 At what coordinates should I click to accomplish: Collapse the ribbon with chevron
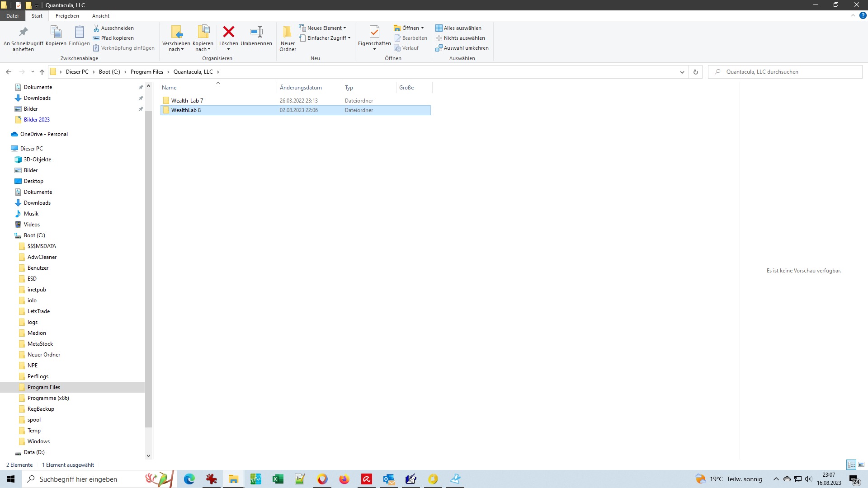coord(853,16)
